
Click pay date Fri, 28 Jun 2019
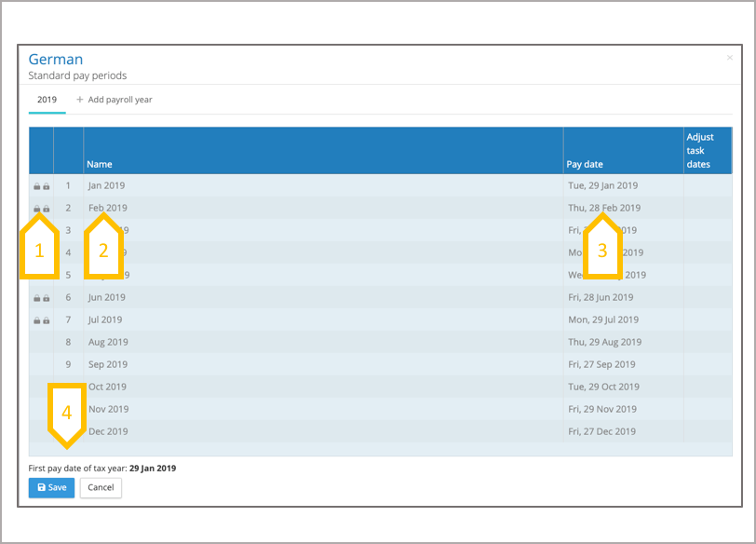tap(601, 298)
